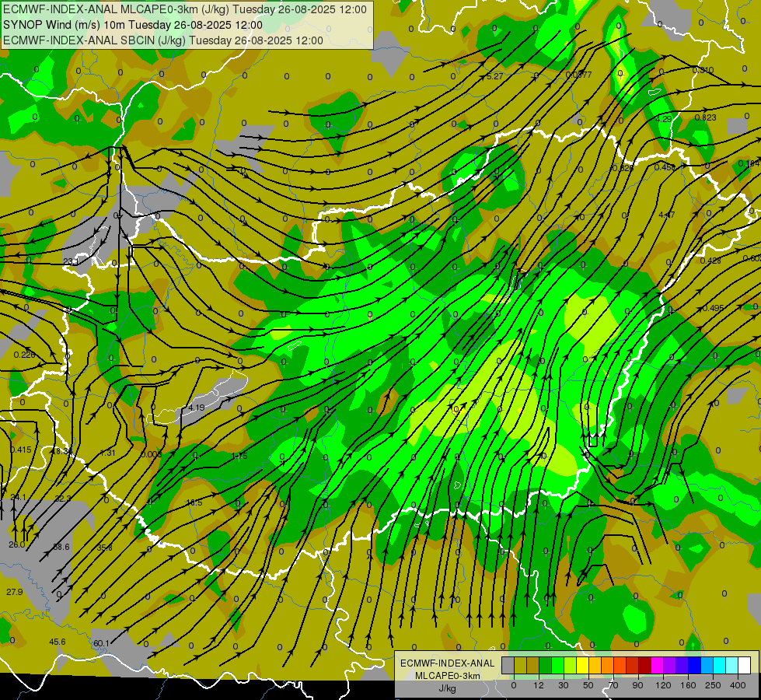Click the magenta legend swatch
Screen dimensions: 761x700
tap(658, 665)
